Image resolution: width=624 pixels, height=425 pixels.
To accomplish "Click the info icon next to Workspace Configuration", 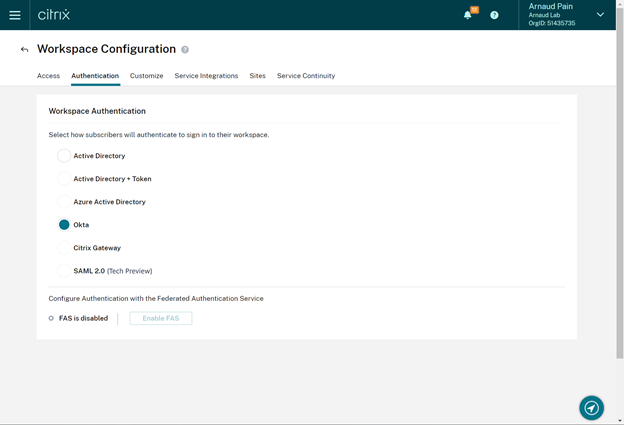I will point(185,49).
